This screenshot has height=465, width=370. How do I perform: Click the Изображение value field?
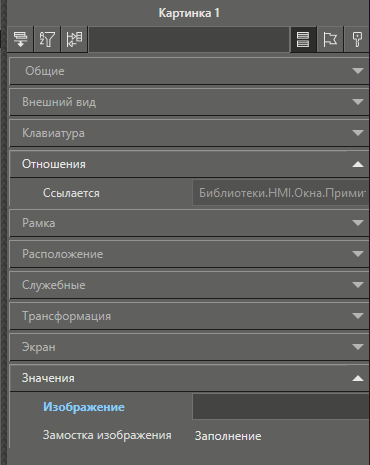[x=281, y=407]
